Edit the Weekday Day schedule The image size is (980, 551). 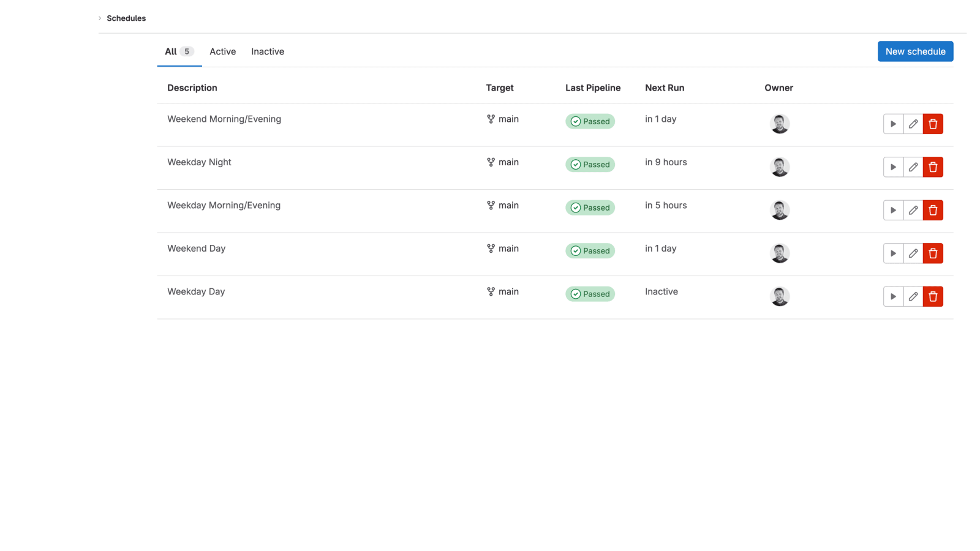coord(913,296)
